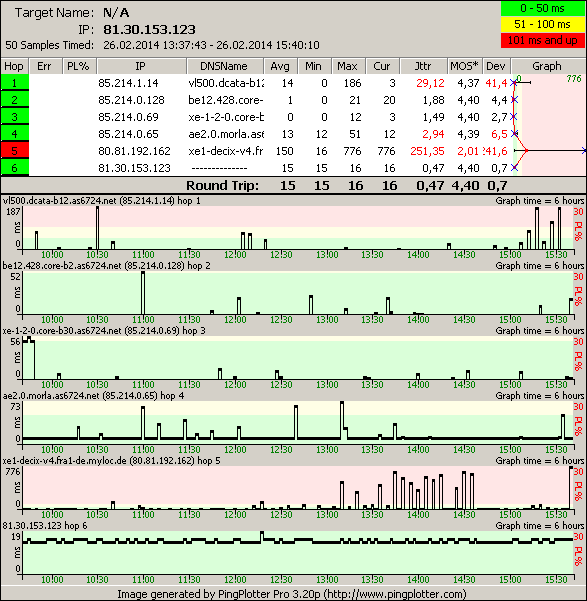Click the hop 1 timeline graph title

(x=102, y=201)
